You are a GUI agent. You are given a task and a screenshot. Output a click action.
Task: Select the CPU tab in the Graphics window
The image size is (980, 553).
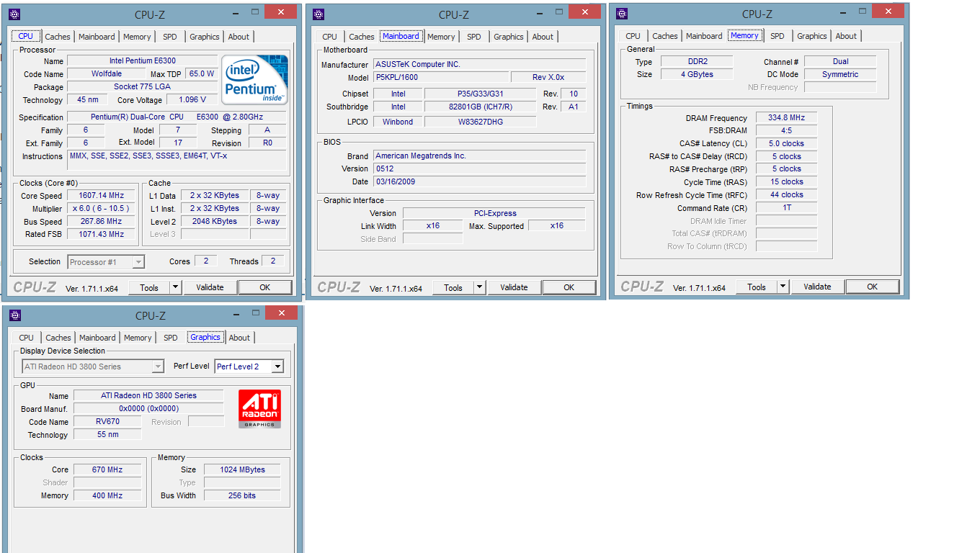coord(27,338)
